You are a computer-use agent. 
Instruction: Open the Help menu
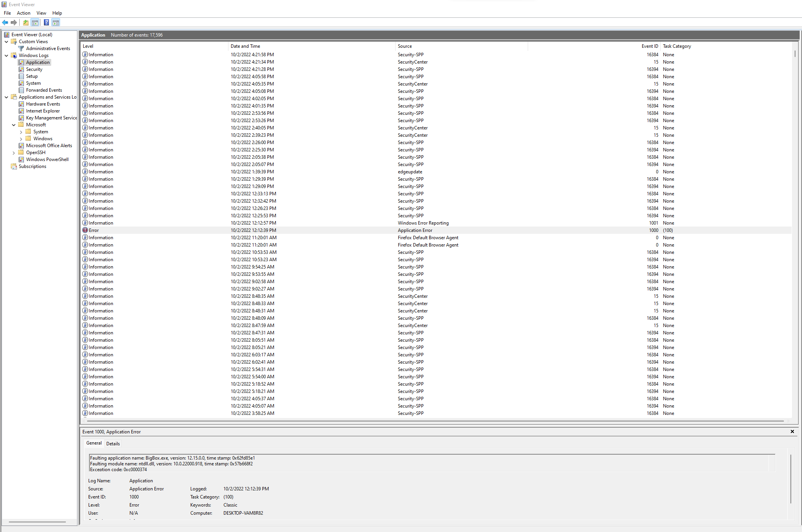click(x=57, y=13)
